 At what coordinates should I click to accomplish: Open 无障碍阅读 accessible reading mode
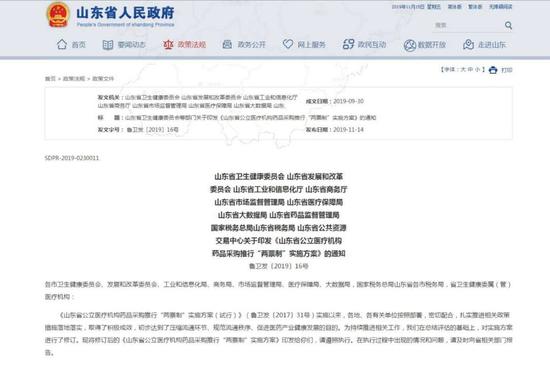point(501,7)
